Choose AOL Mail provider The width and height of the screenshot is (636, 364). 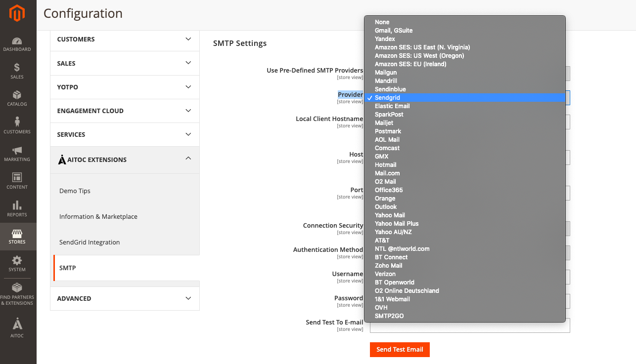(465, 140)
